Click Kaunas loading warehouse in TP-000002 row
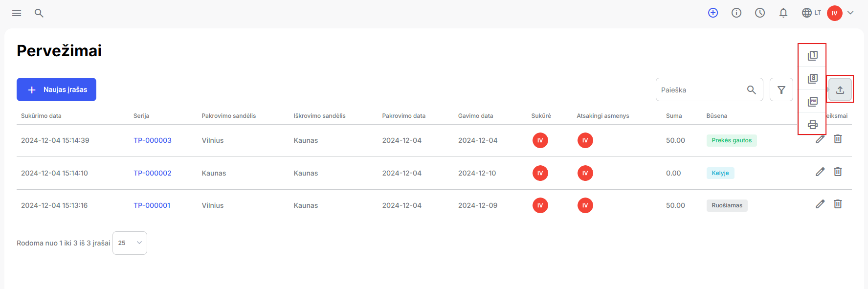 pos(214,173)
